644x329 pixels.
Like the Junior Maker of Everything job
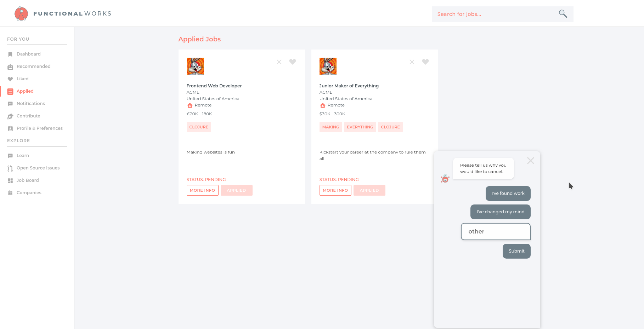[x=425, y=62]
